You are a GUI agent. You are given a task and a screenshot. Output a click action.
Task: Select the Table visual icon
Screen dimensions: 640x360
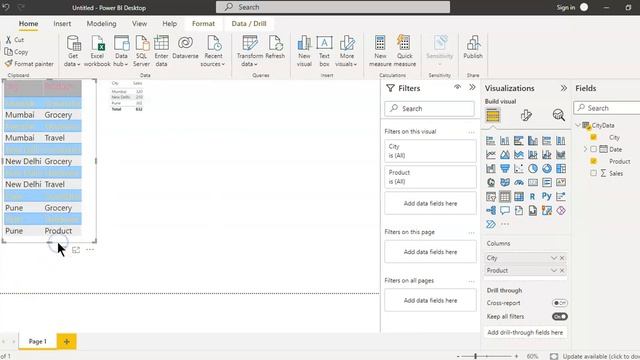[505, 197]
